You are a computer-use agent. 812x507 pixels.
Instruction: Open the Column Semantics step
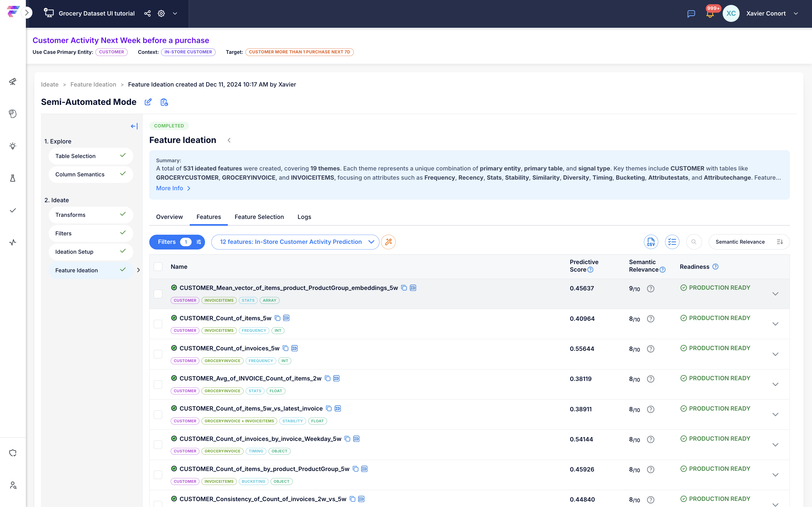[91, 174]
